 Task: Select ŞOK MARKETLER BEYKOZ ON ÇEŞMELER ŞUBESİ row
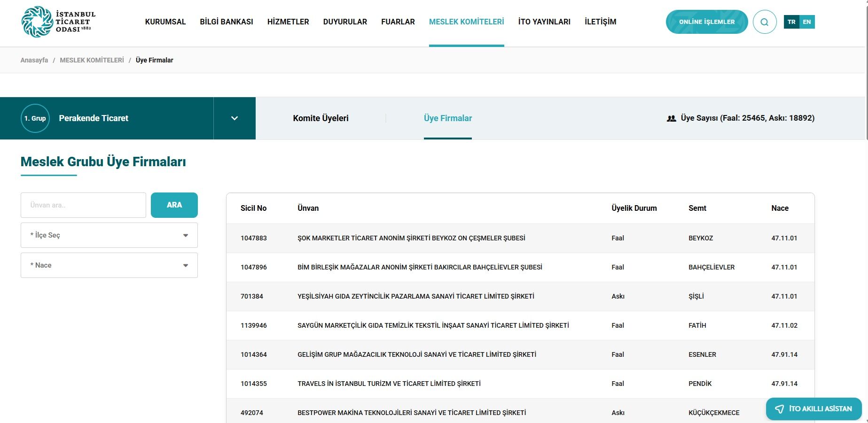[x=520, y=238]
